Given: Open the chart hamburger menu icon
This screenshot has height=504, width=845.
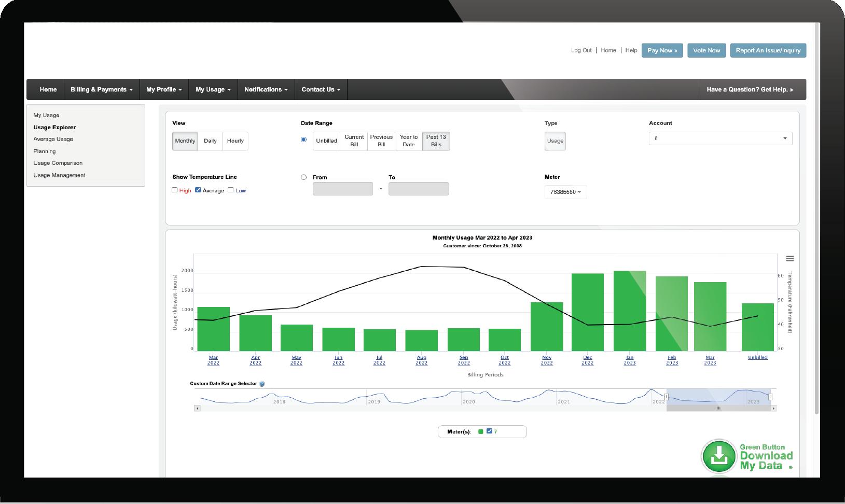Looking at the screenshot, I should pos(789,259).
